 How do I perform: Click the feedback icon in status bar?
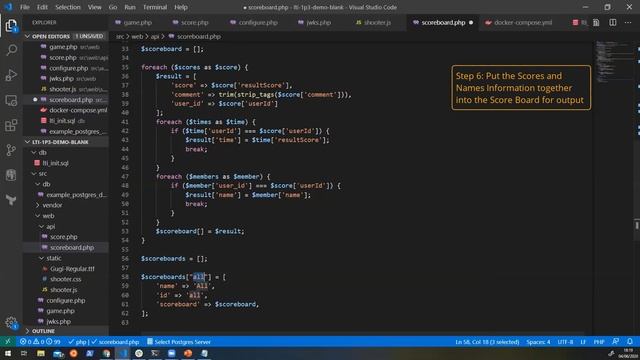[616, 342]
